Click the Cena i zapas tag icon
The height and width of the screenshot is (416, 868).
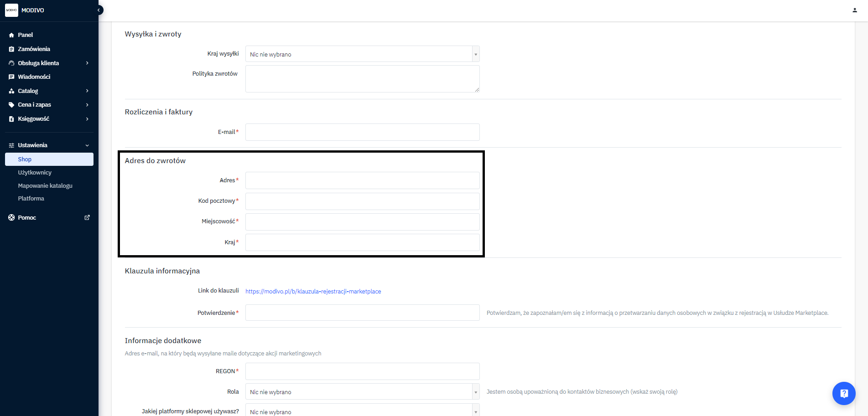click(x=11, y=105)
